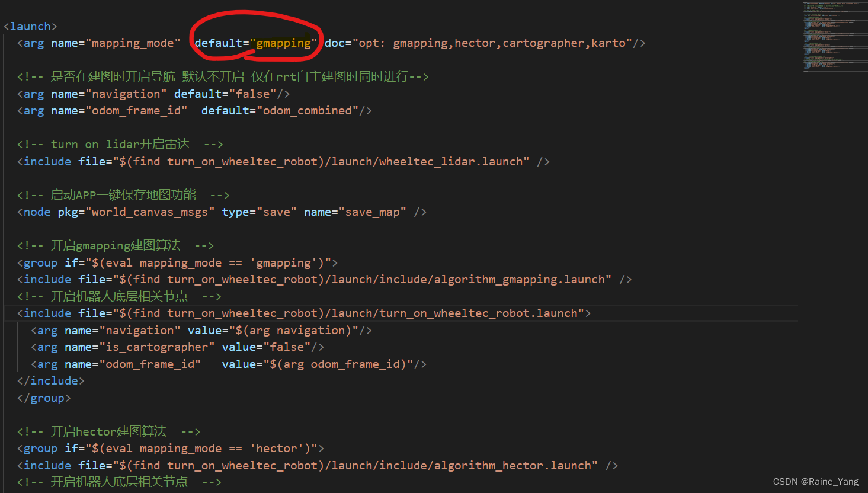
Task: Click the closing </include> tag
Action: point(51,381)
